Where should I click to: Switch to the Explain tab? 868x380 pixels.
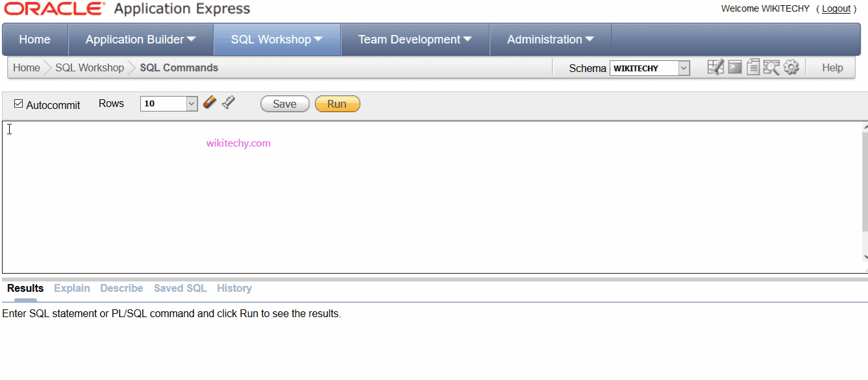click(x=71, y=288)
